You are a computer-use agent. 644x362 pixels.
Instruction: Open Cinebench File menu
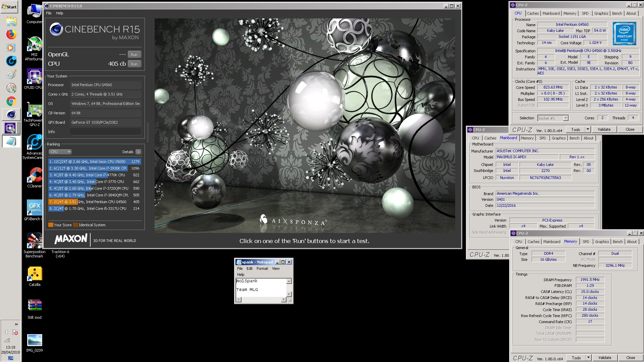[x=49, y=13]
